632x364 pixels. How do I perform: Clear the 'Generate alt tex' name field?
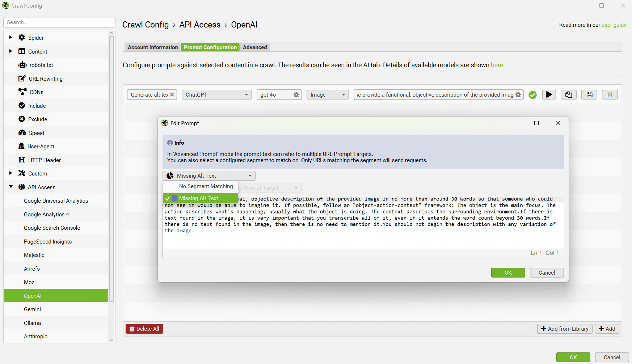point(172,95)
